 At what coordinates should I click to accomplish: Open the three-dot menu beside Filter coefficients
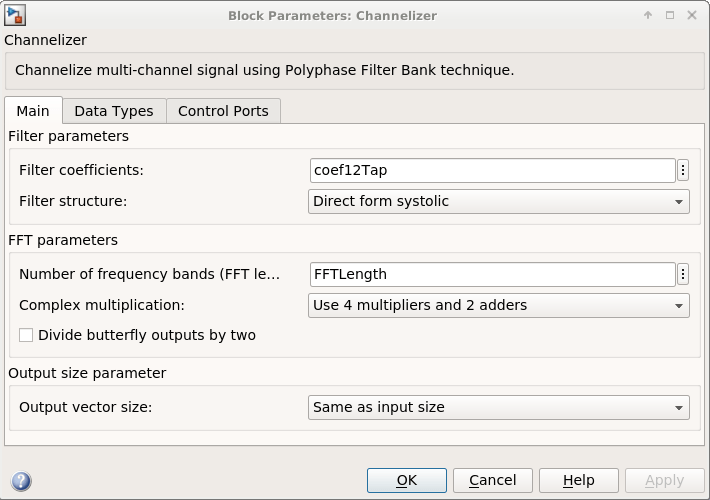point(683,170)
